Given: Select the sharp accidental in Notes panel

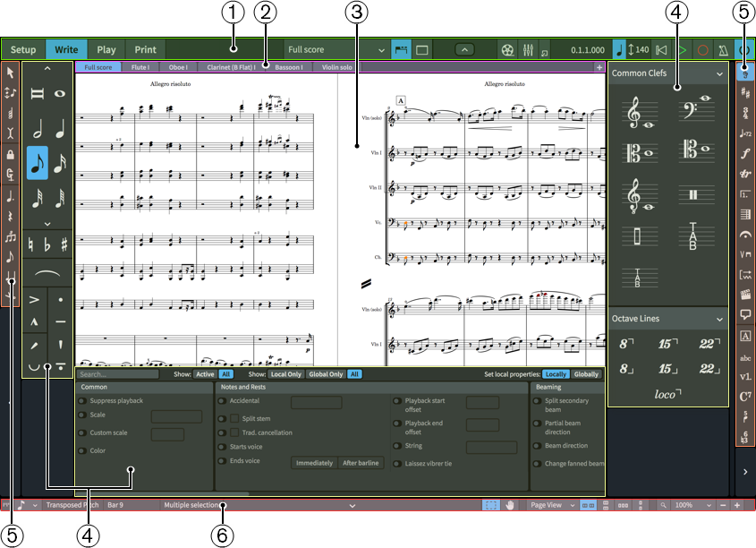Looking at the screenshot, I should (x=64, y=244).
